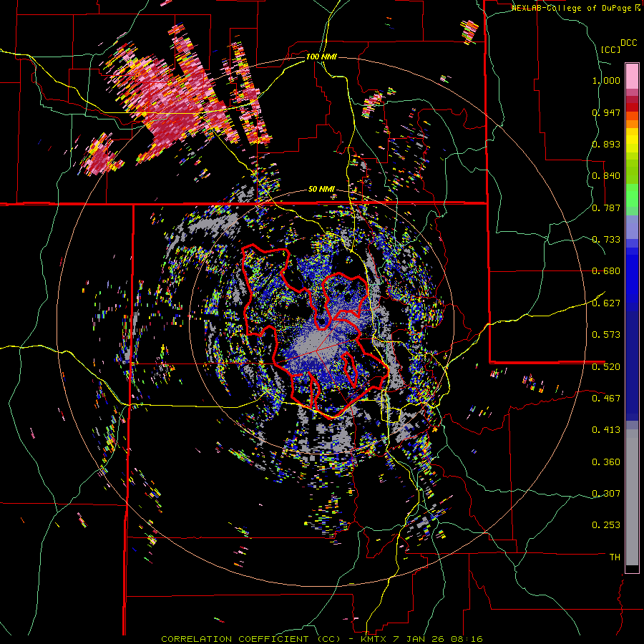The width and height of the screenshot is (644, 644).
Task: Click the 100 NMI range ring label
Action: click(321, 57)
